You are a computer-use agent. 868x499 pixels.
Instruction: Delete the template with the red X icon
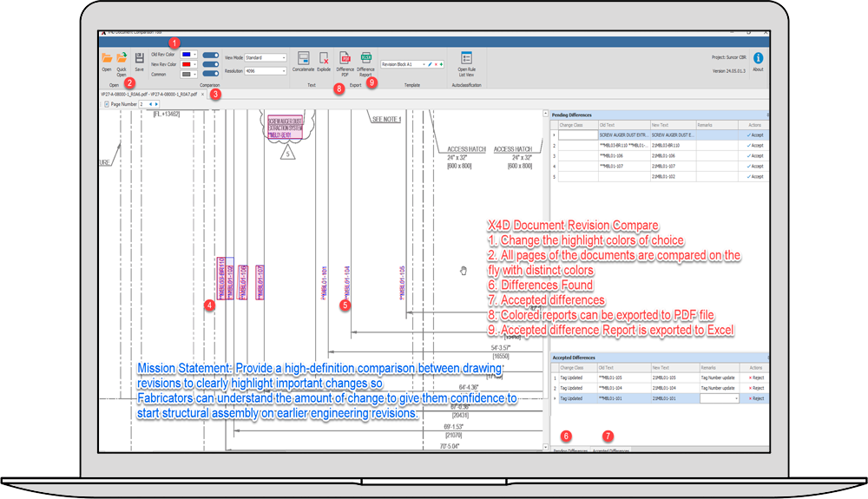[x=436, y=65]
